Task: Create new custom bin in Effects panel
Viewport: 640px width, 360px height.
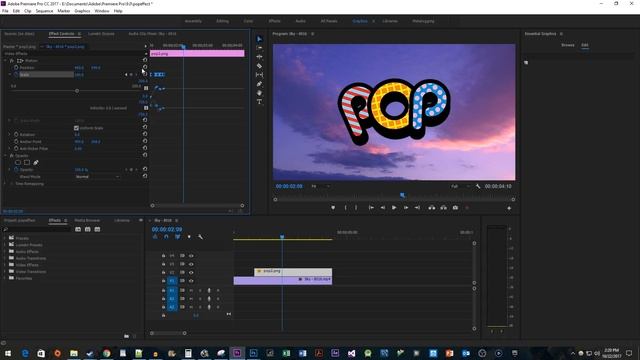Action: (127, 336)
